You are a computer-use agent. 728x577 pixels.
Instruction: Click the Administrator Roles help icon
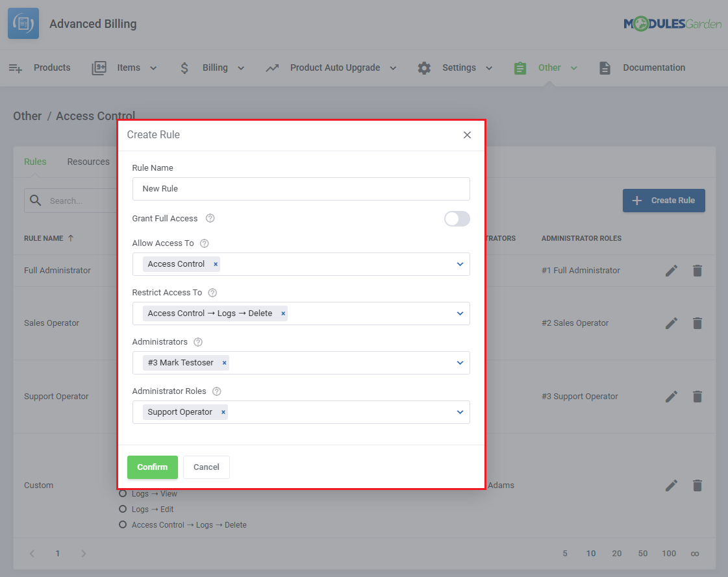[x=217, y=391]
